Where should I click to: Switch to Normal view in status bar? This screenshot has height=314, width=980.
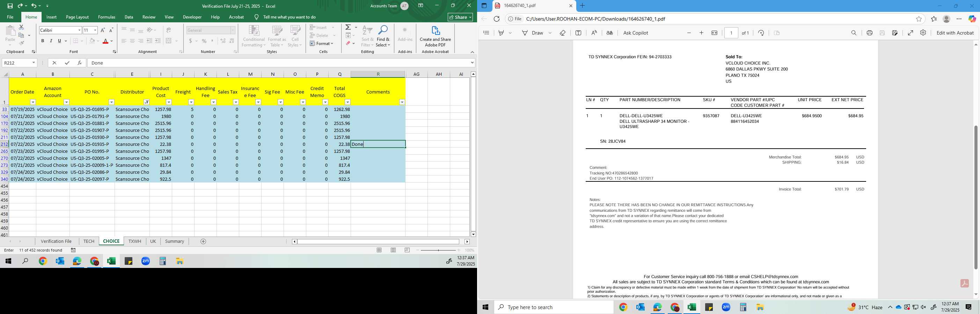click(x=379, y=250)
